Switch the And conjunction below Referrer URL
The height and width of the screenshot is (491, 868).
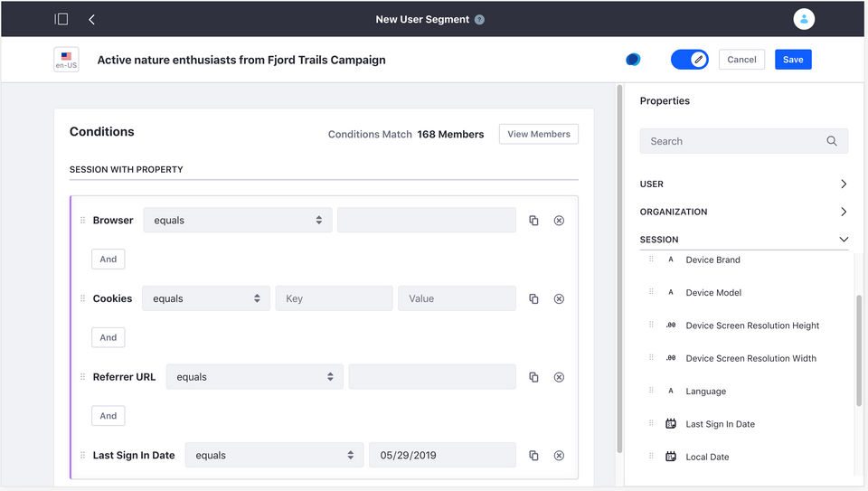click(108, 416)
